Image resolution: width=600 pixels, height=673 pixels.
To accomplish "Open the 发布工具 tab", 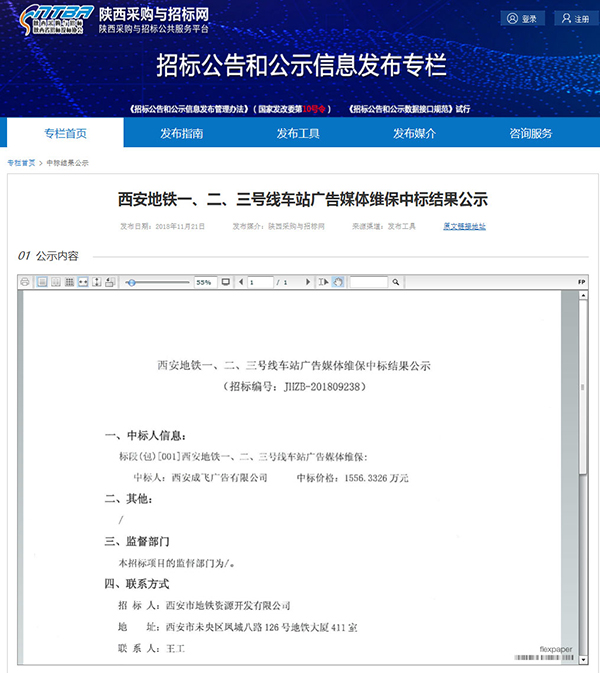I will pos(298,133).
